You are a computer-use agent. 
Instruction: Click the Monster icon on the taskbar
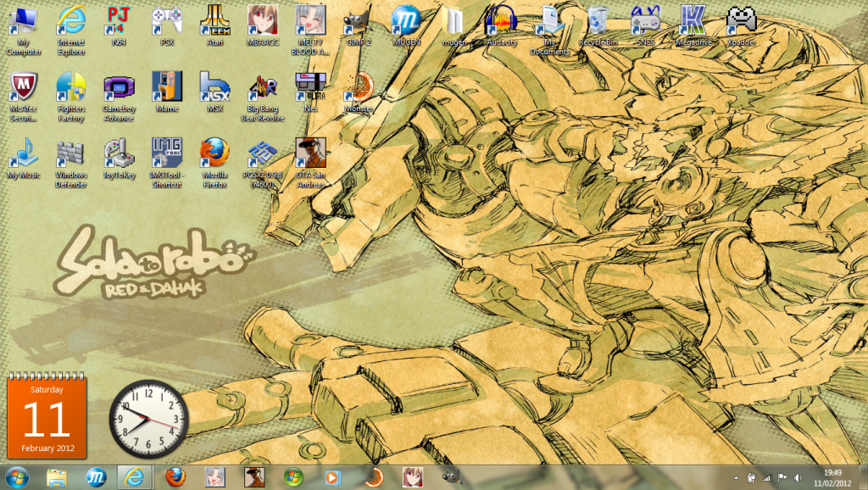[x=373, y=477]
